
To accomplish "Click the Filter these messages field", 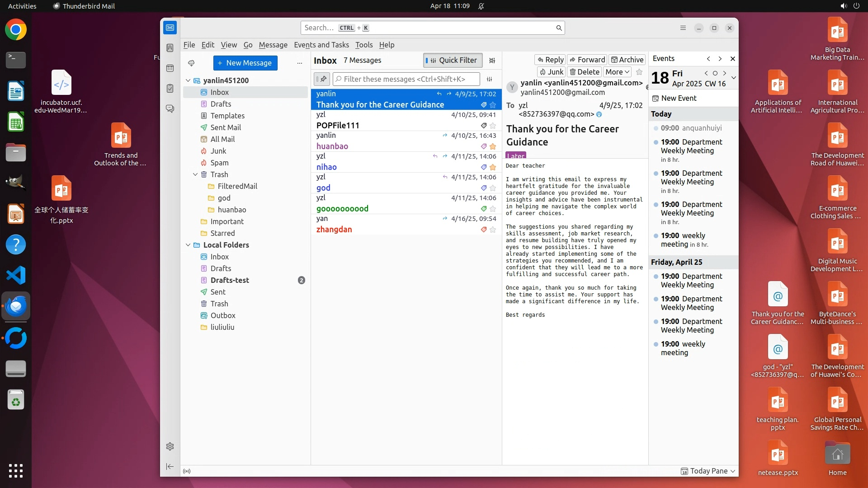I will pyautogui.click(x=406, y=79).
